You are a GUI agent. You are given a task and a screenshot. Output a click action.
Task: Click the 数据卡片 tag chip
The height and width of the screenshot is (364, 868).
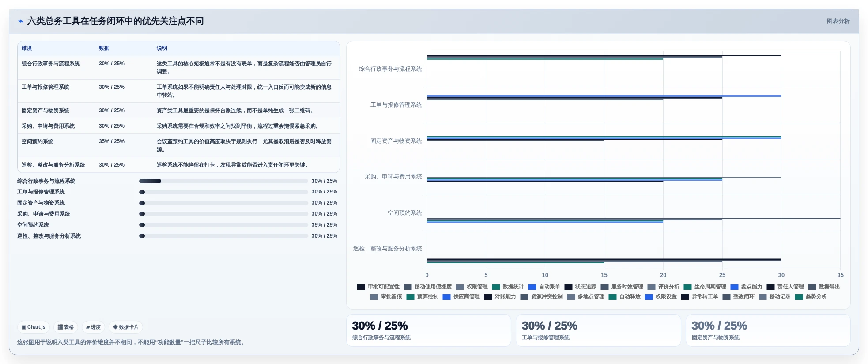[126, 327]
